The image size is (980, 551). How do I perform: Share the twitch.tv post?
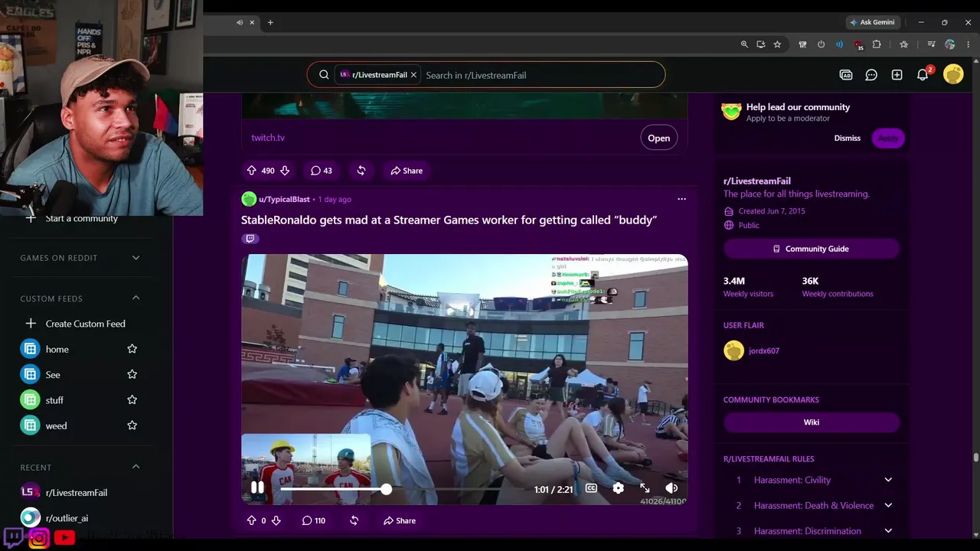pyautogui.click(x=407, y=171)
